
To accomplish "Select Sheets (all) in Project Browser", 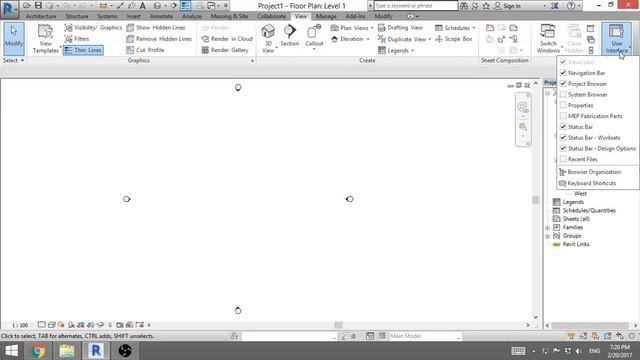I will (x=576, y=219).
